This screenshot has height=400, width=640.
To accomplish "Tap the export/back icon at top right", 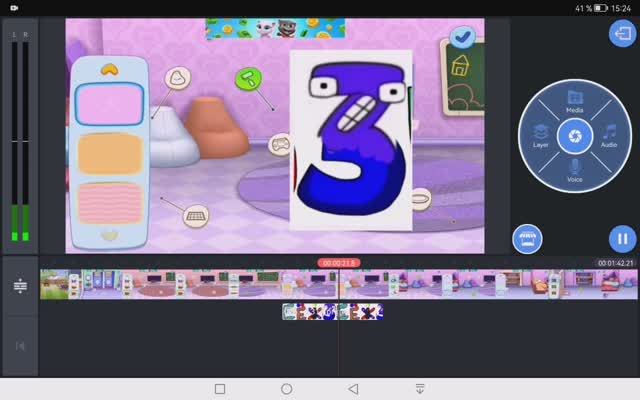I will [x=622, y=33].
